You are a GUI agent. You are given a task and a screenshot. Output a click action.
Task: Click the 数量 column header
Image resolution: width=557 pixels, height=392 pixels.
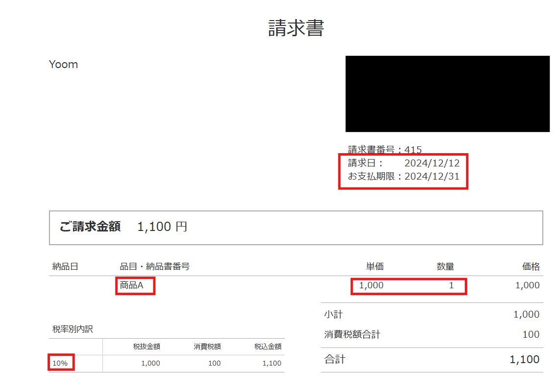click(445, 266)
